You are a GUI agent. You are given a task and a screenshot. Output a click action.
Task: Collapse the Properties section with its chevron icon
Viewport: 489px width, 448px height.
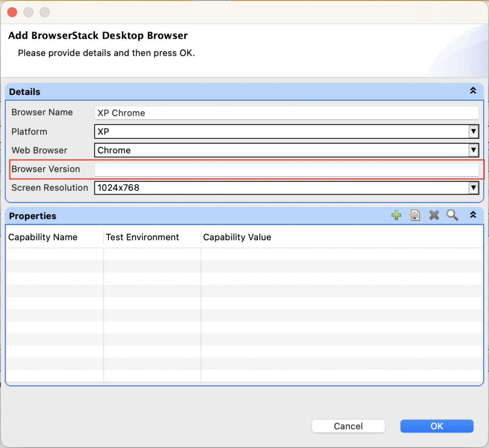473,215
